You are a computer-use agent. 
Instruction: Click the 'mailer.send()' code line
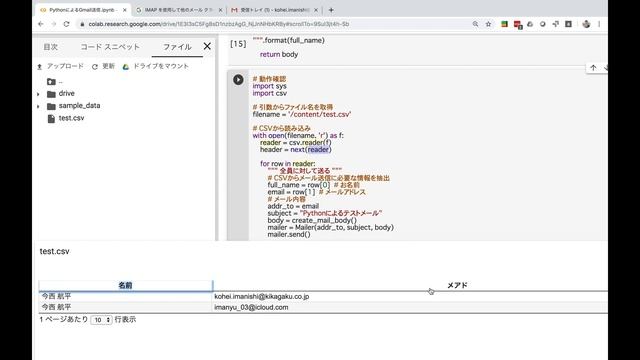tap(289, 234)
